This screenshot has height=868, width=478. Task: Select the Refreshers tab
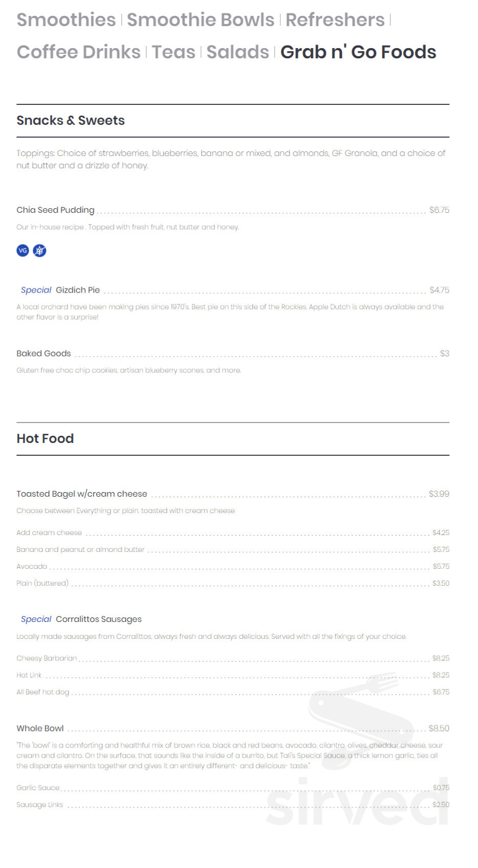[335, 20]
